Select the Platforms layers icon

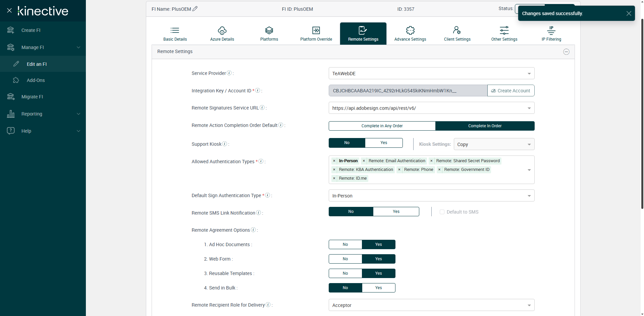[269, 31]
